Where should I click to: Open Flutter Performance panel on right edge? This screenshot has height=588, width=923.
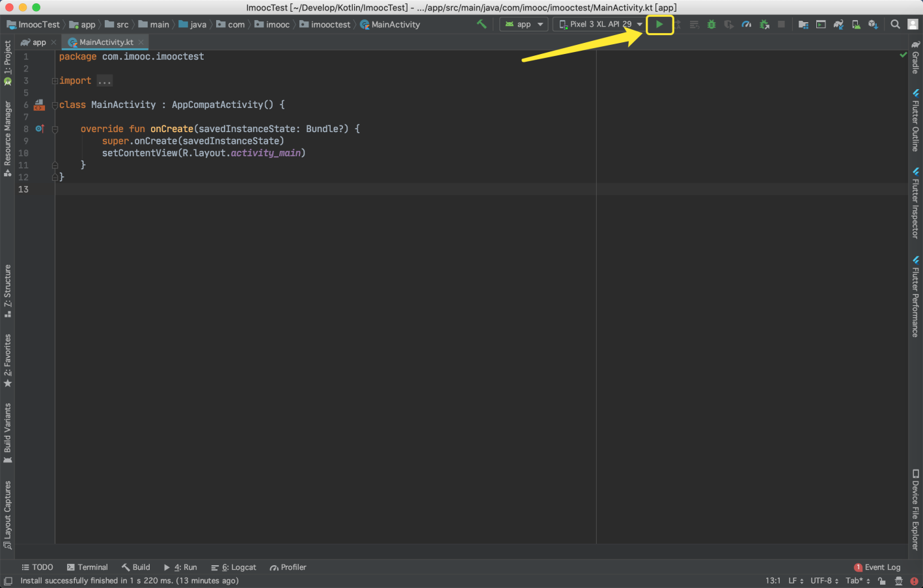pos(915,297)
